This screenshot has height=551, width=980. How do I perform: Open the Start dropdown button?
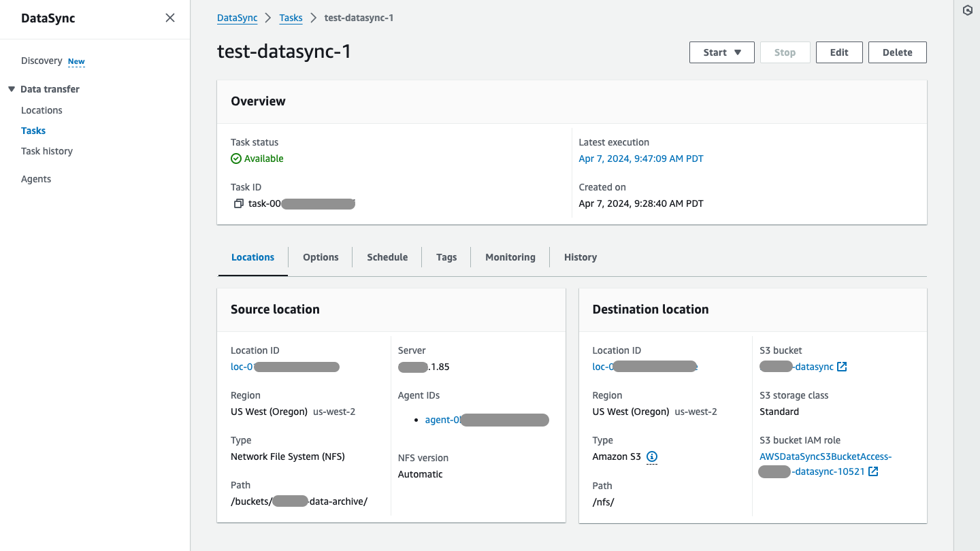coord(722,52)
